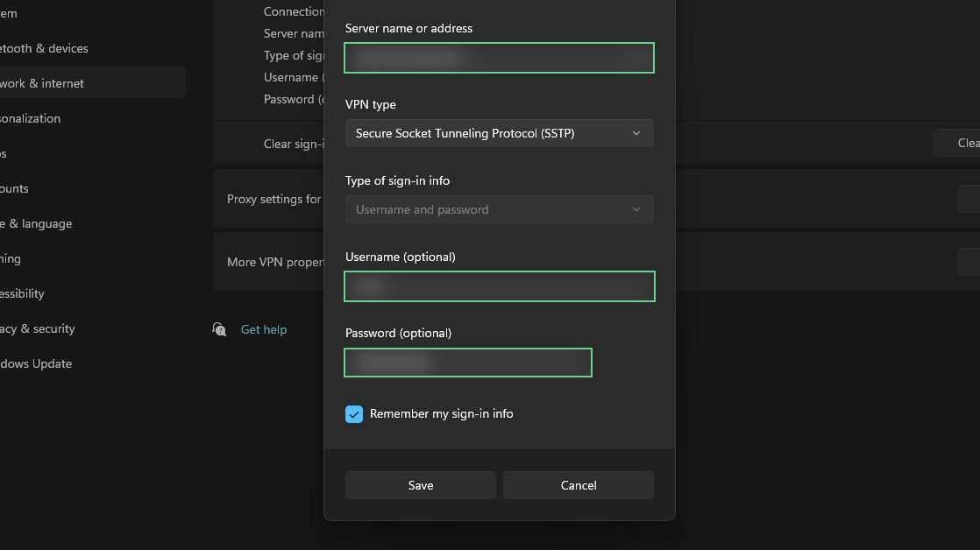The image size is (980, 550).
Task: Click the Remember my sign-in info label
Action: click(x=441, y=414)
